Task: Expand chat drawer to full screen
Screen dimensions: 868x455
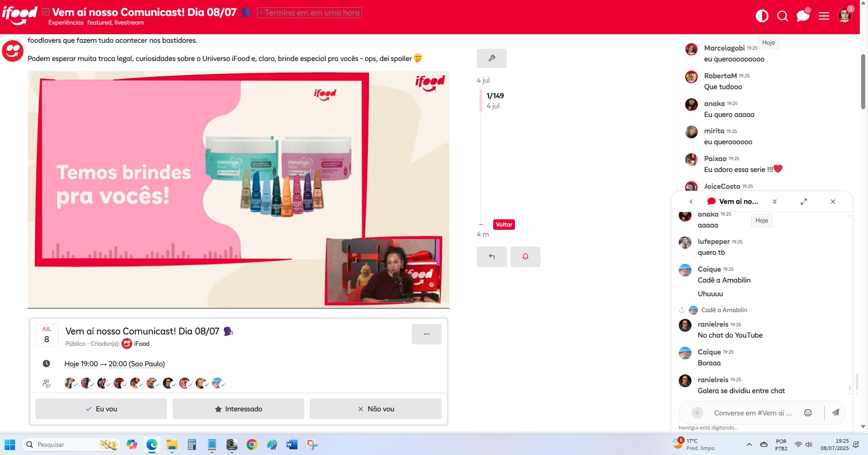Action: 804,202
